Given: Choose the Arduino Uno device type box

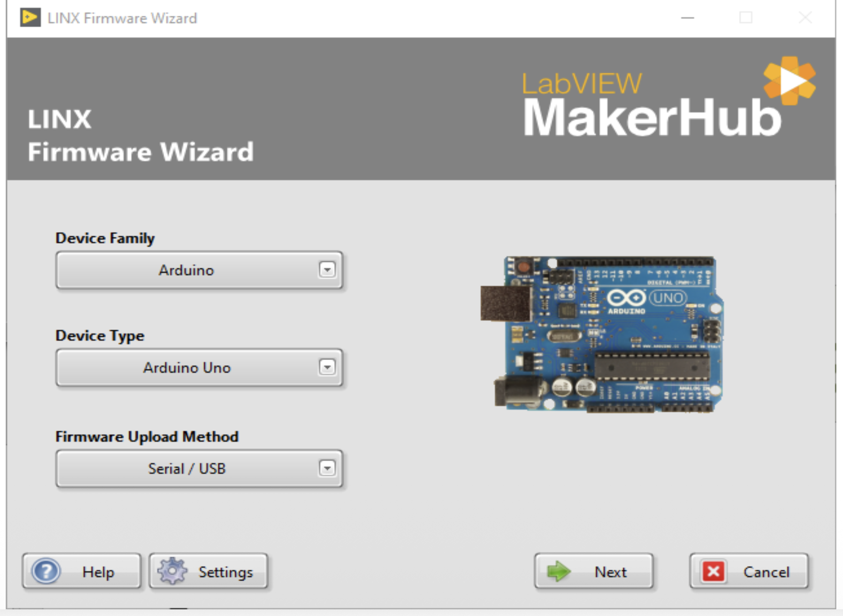Looking at the screenshot, I should coord(200,368).
